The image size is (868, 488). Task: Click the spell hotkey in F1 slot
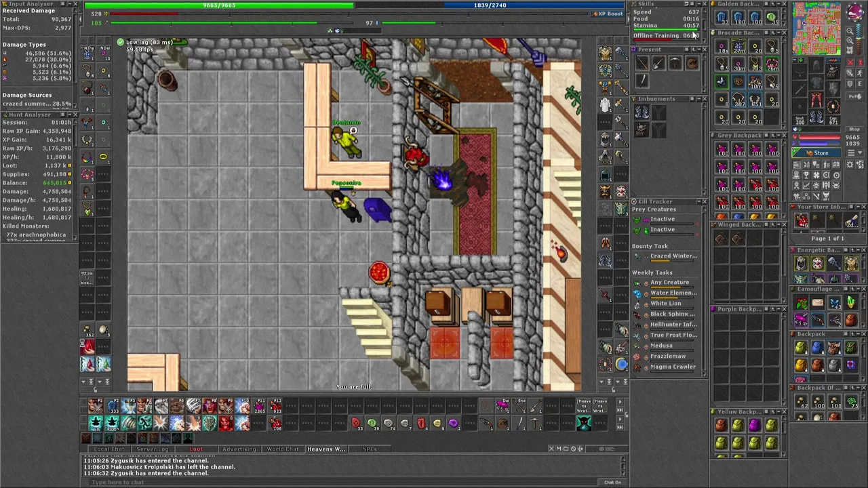click(x=96, y=407)
